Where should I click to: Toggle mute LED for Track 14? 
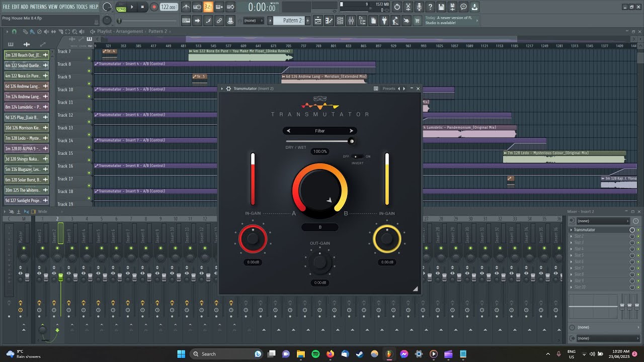pyautogui.click(x=89, y=147)
